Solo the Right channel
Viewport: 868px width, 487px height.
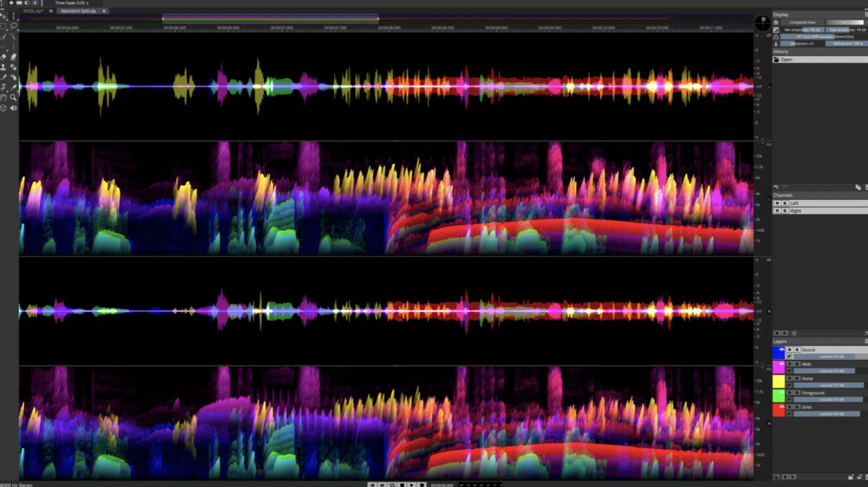tap(785, 211)
